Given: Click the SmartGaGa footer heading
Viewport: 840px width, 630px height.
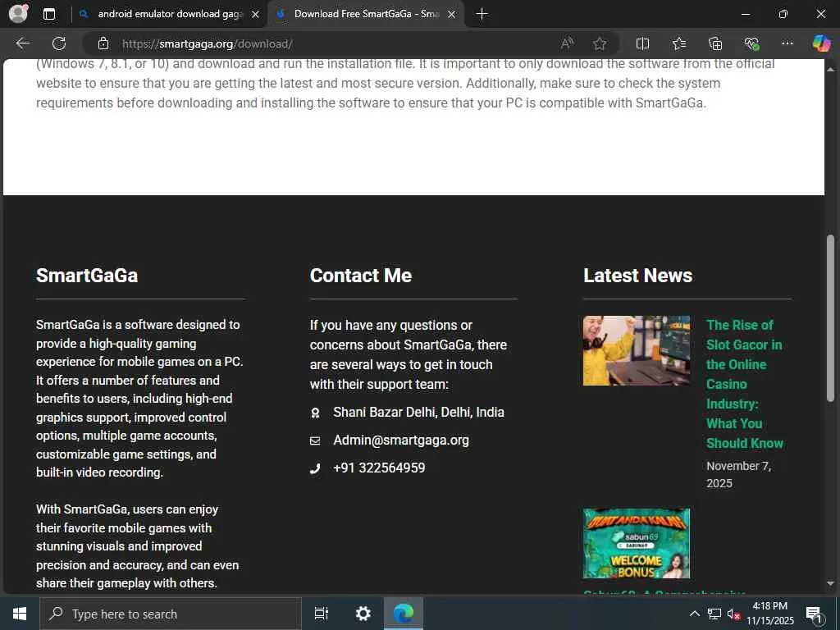Looking at the screenshot, I should point(87,276).
